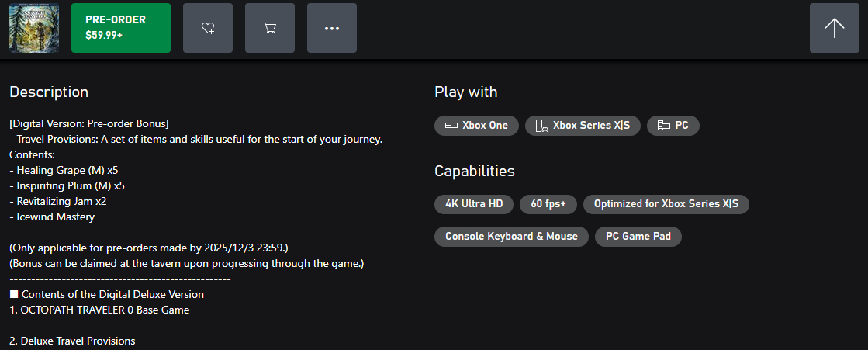868x350 pixels.
Task: Add the game to the cart
Action: coord(270,28)
